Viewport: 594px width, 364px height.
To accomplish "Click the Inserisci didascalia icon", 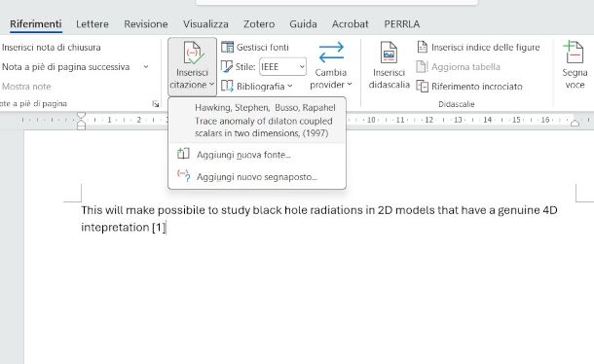I will tap(389, 53).
